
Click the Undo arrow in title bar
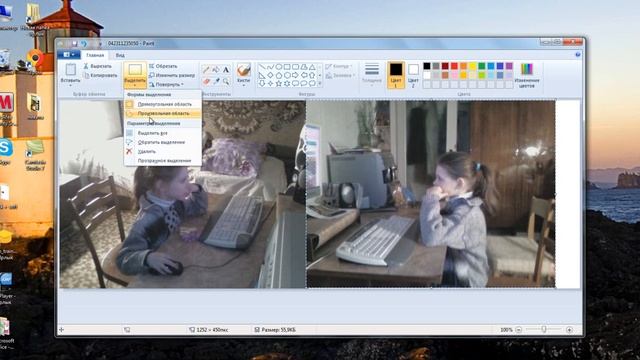(84, 43)
